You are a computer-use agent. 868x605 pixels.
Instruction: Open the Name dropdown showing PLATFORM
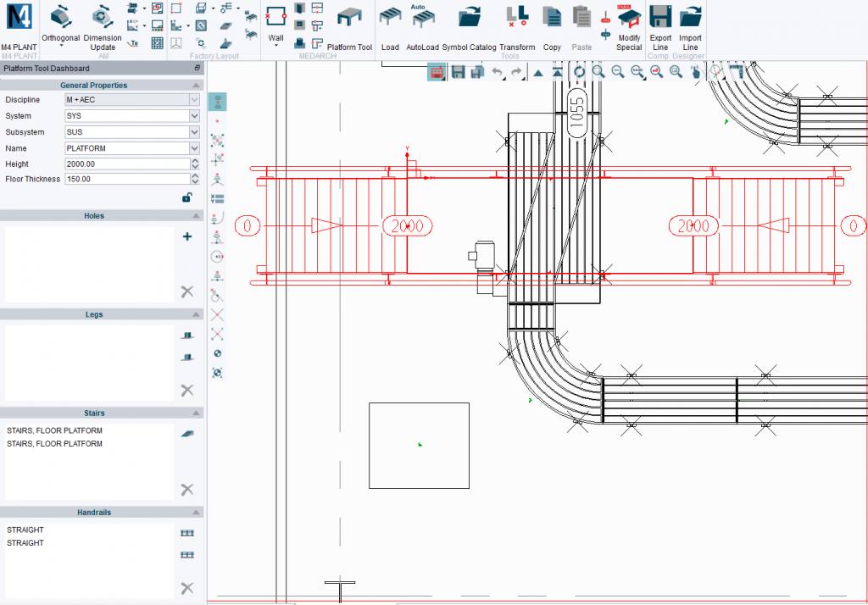[193, 147]
